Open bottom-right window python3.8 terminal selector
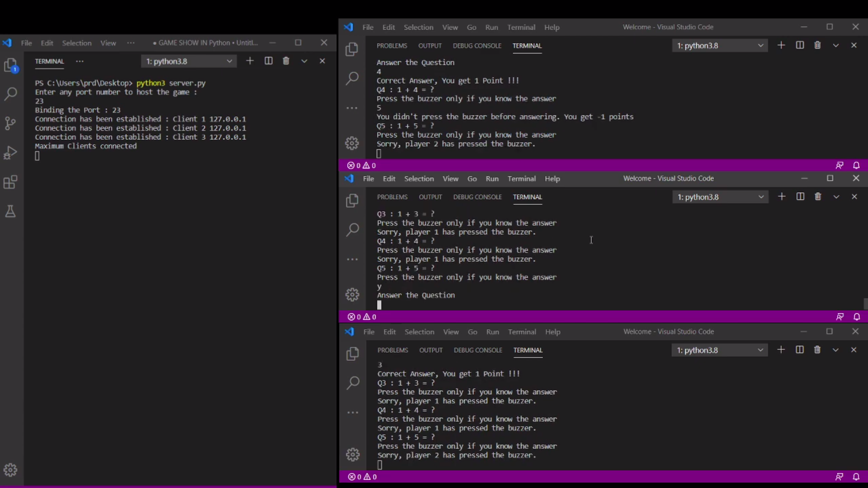The width and height of the screenshot is (868, 488). (720, 350)
